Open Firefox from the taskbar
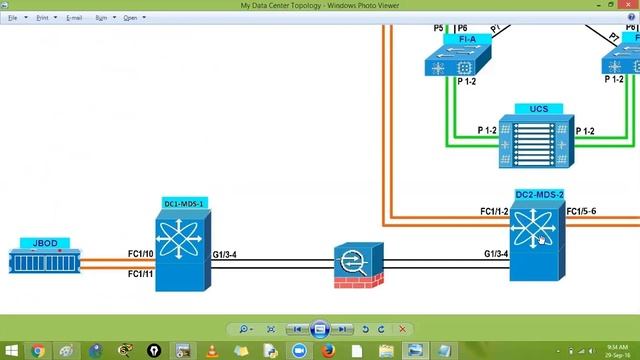 coord(328,351)
